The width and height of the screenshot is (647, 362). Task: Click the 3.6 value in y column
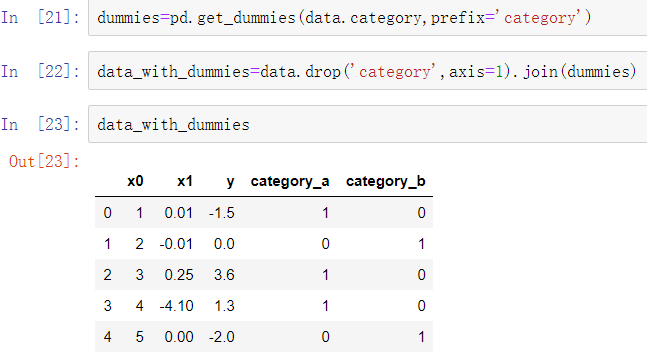point(224,275)
